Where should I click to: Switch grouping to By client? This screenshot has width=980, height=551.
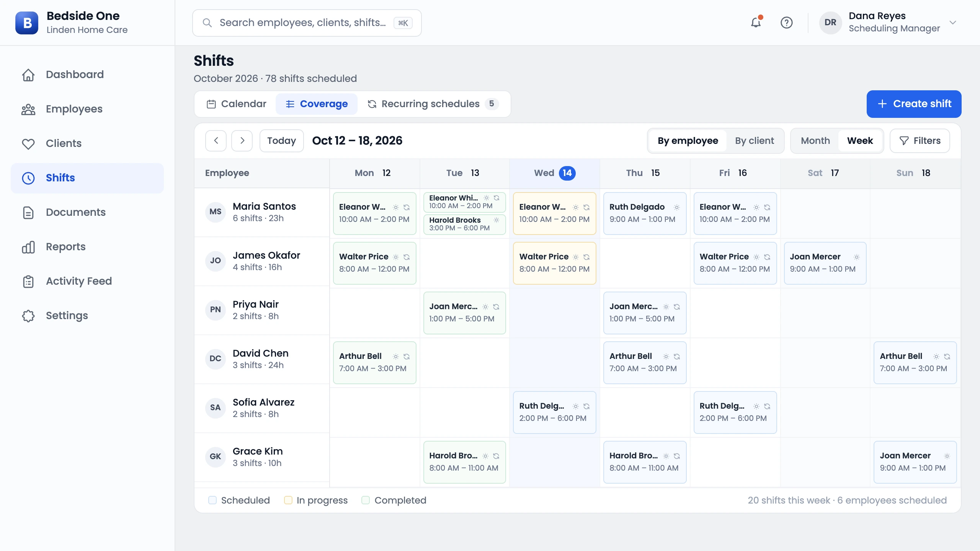(754, 141)
